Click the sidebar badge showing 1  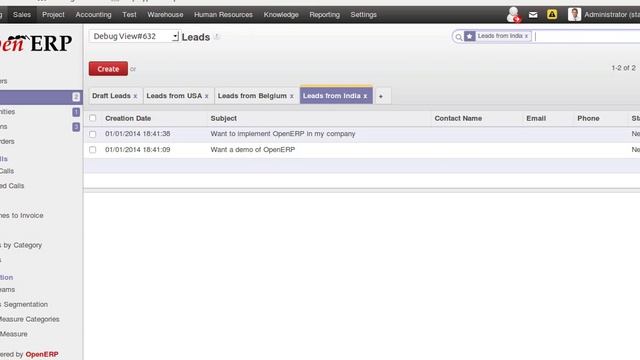click(76, 112)
